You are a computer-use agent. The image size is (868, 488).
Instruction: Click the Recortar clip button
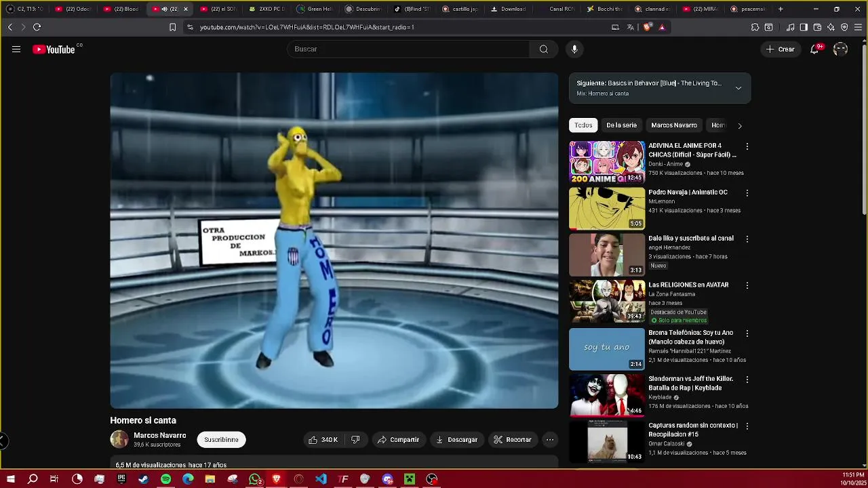point(513,440)
